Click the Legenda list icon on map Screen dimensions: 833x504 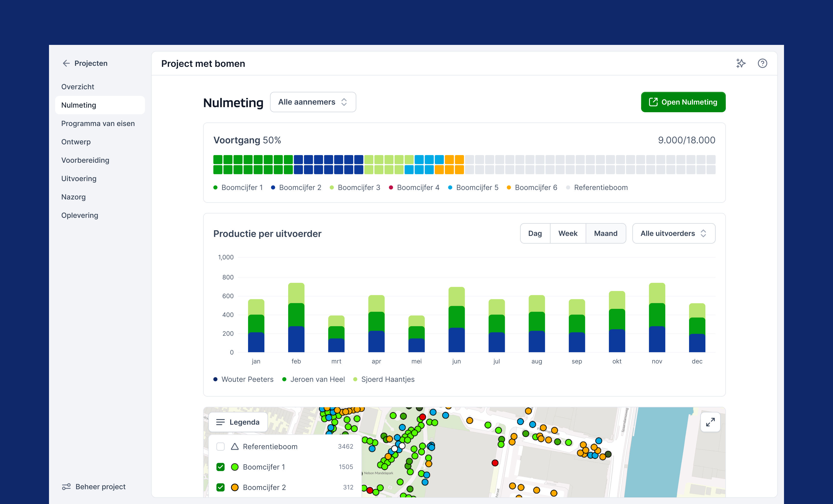click(220, 422)
